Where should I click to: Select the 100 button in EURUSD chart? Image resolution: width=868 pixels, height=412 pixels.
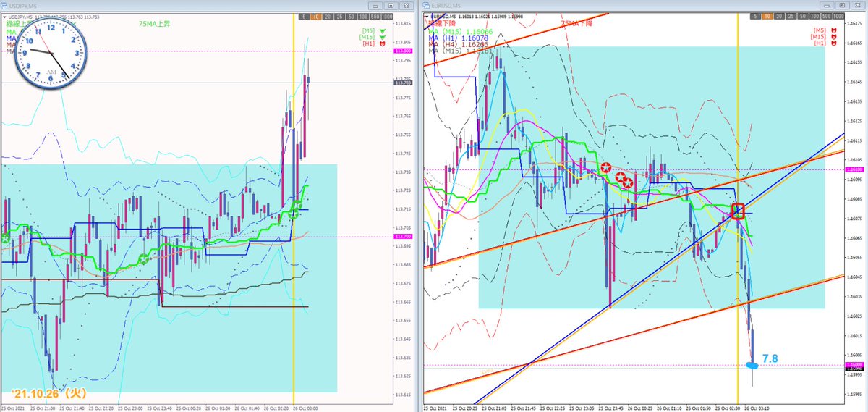814,16
